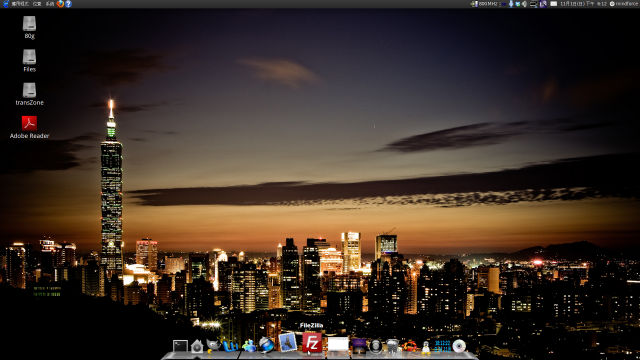Click the white mail envelope tray icon
Screen dimensions: 640x360
click(553, 4)
